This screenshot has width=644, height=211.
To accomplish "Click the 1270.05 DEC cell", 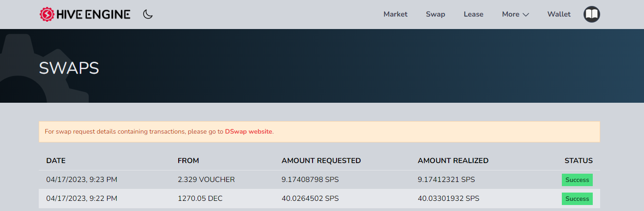I will (x=200, y=199).
